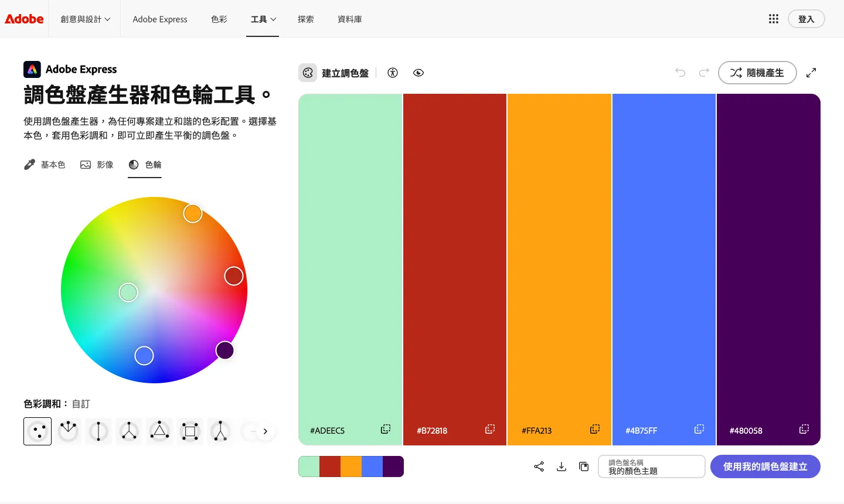Click the palette name input field

click(x=652, y=466)
